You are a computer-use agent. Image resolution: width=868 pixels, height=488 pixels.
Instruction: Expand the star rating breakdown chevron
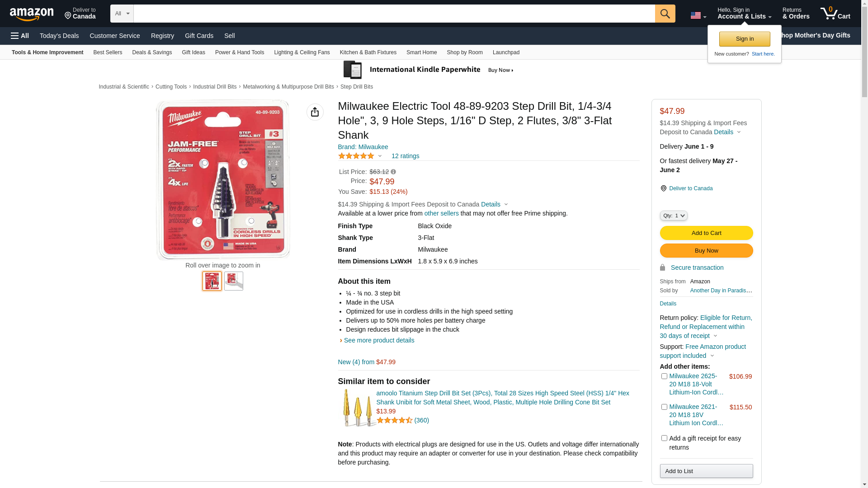tap(380, 156)
